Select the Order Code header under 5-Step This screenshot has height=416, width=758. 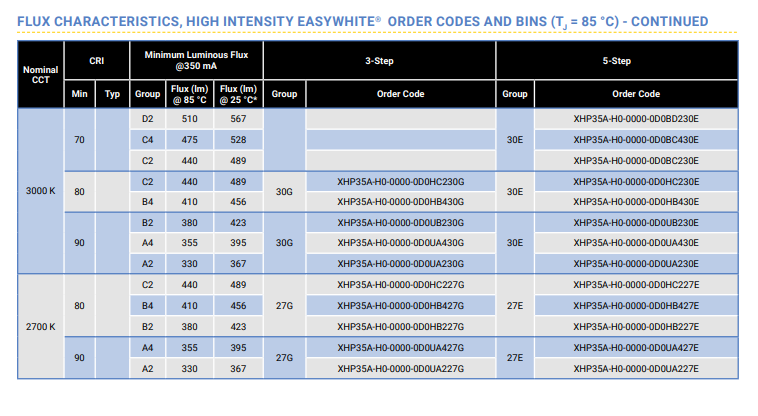636,94
